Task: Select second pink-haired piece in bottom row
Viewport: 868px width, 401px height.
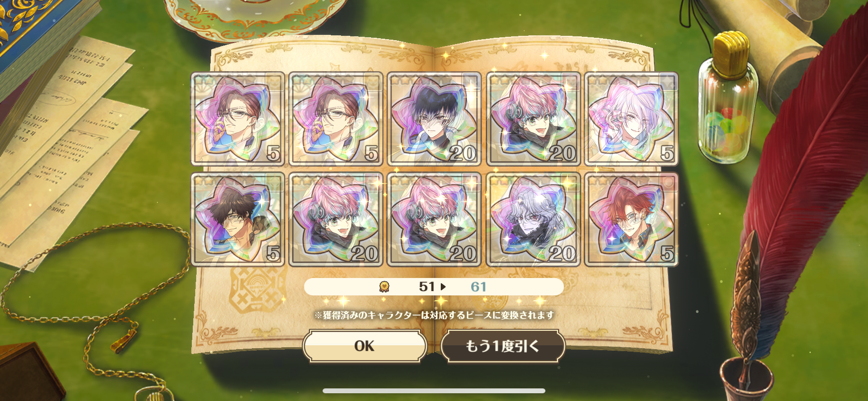Action: (x=434, y=219)
